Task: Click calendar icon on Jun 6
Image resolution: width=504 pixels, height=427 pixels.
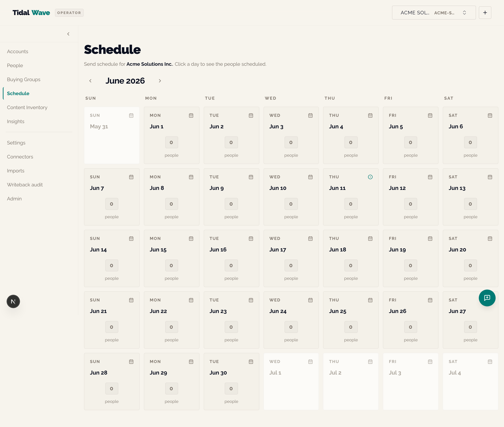Action: [490, 115]
